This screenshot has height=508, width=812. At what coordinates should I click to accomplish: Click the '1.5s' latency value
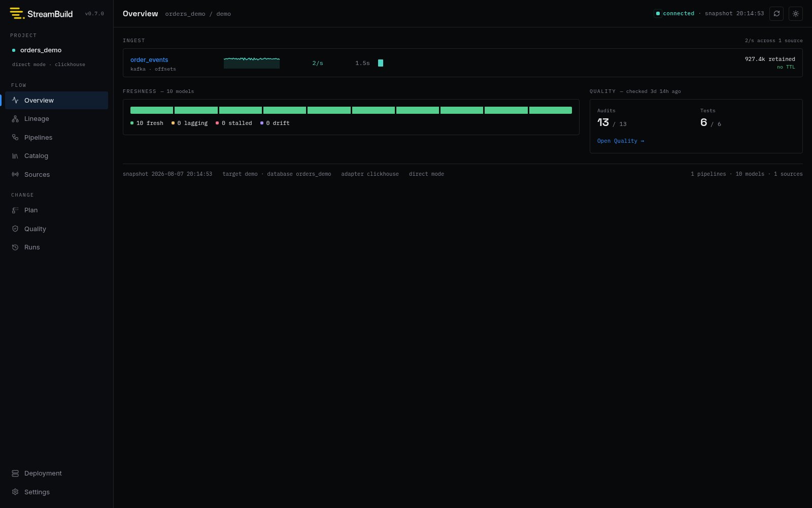point(362,63)
